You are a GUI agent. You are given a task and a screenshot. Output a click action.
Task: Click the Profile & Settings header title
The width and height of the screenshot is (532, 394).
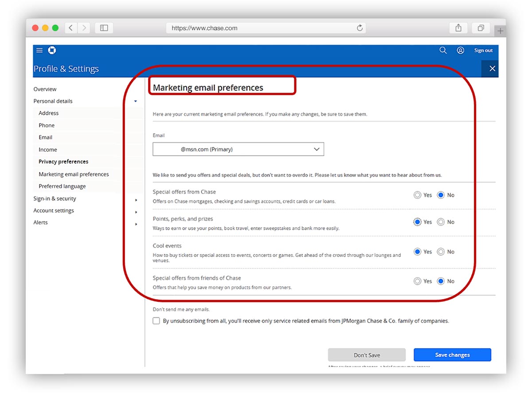point(66,69)
